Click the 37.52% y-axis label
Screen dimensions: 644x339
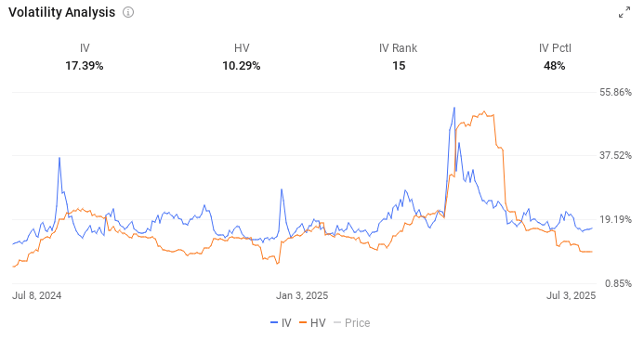(616, 155)
